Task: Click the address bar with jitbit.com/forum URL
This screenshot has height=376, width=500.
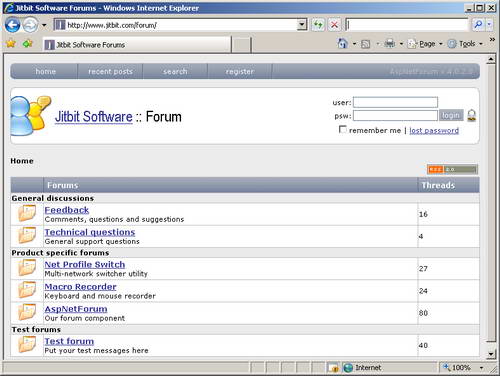Action: (176, 25)
